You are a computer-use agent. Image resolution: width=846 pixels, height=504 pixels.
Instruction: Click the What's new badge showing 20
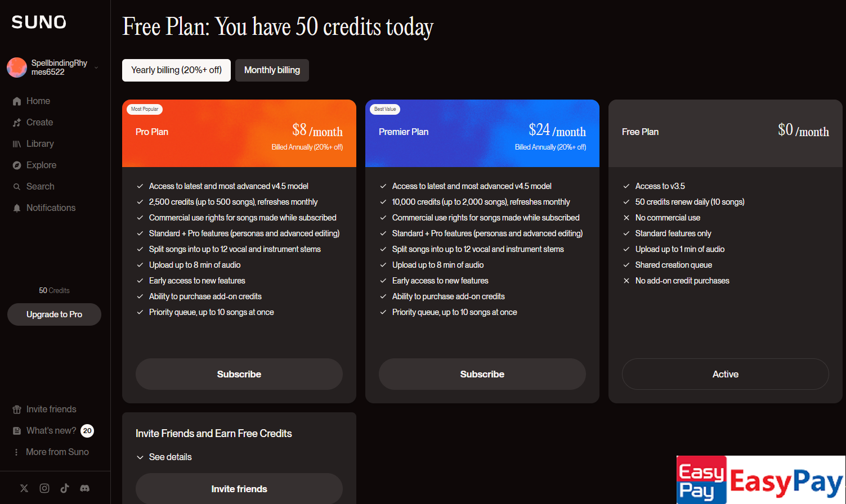click(x=87, y=431)
